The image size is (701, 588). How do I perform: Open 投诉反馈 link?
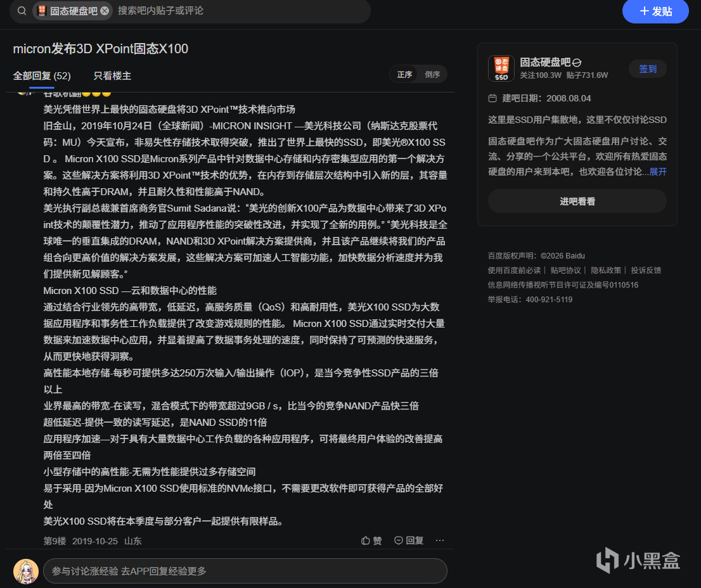pos(646,271)
